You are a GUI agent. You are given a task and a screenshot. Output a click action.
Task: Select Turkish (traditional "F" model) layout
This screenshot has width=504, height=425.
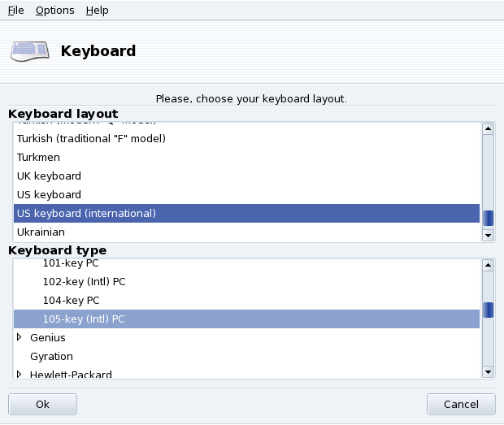(91, 138)
